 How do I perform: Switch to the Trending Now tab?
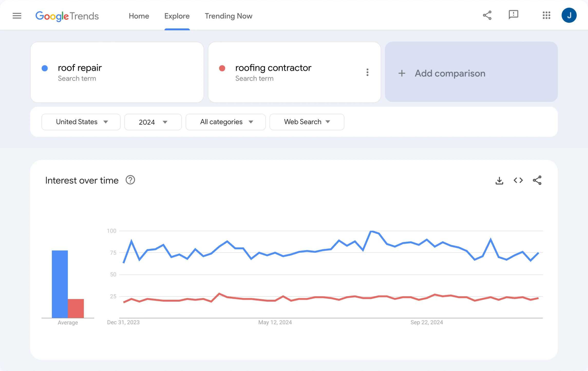point(228,16)
